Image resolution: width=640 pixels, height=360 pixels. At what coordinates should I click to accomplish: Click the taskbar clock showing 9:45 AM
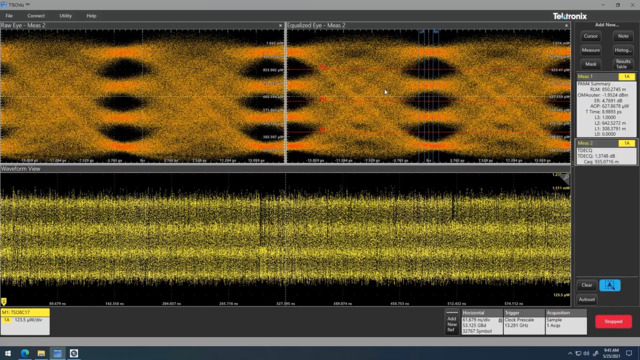611,353
